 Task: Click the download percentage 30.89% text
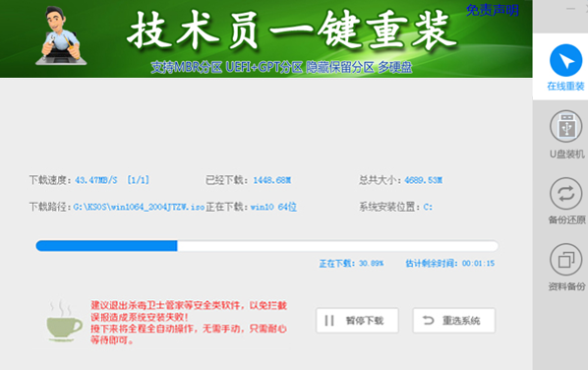tap(372, 264)
